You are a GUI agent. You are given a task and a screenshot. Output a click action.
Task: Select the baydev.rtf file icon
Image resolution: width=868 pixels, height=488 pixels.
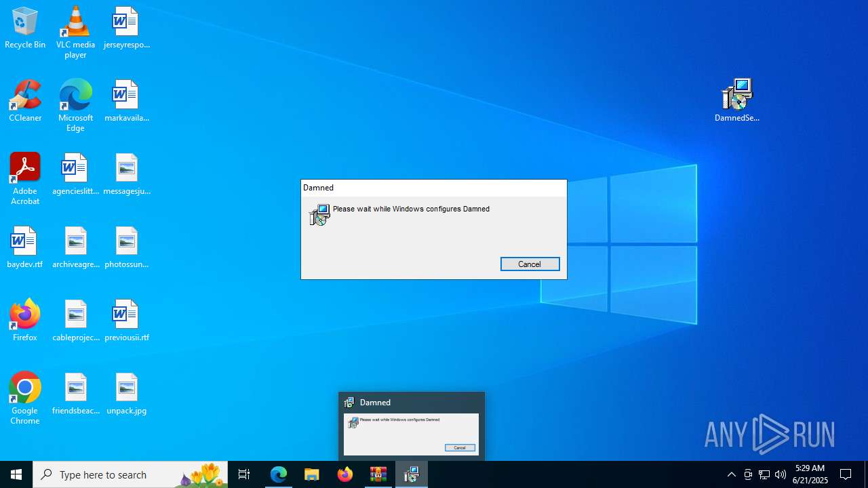pyautogui.click(x=25, y=248)
